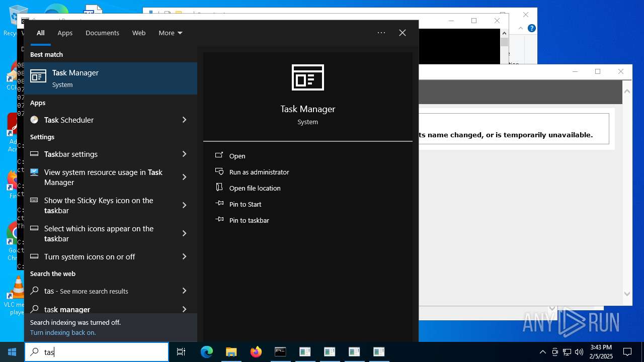Click the network tray icon

[567, 352]
